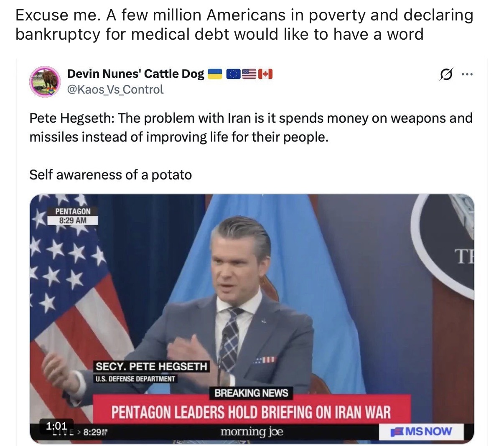Image resolution: width=504 pixels, height=446 pixels.
Task: Select the top comment about medical debt
Action: point(244,24)
